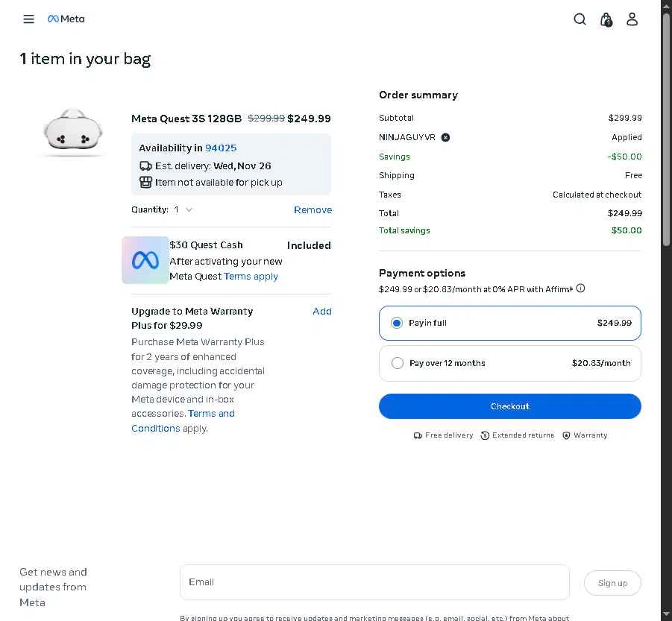Open the hamburger navigation menu

pyautogui.click(x=28, y=19)
